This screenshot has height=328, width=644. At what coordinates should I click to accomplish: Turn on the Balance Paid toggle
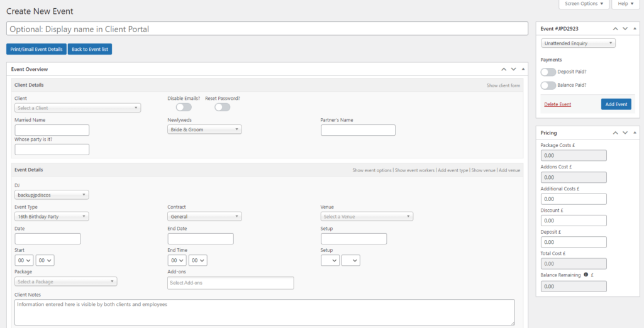pos(548,85)
